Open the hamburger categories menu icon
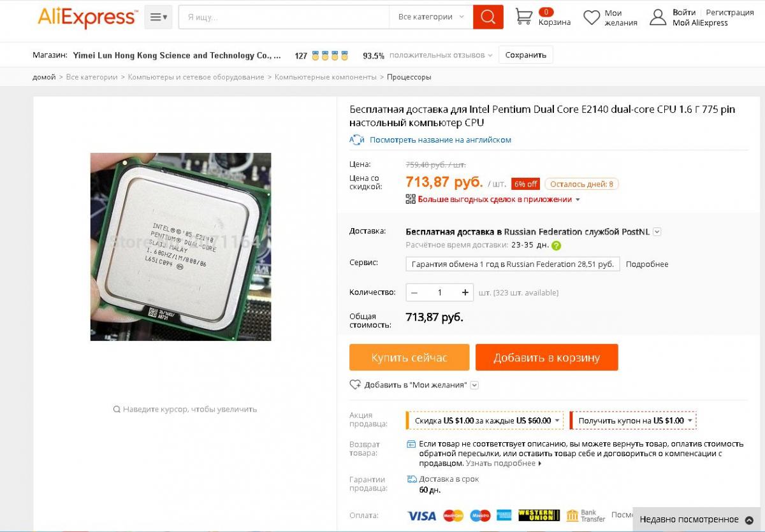 click(158, 17)
